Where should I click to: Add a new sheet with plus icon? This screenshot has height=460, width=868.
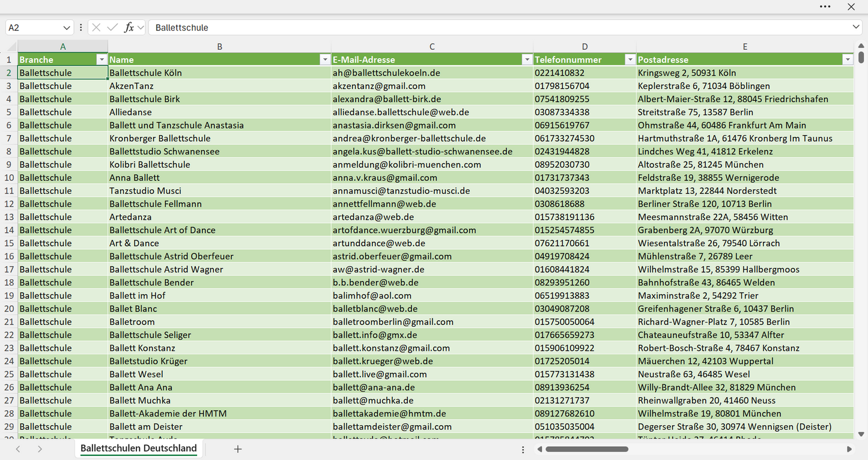[238, 449]
